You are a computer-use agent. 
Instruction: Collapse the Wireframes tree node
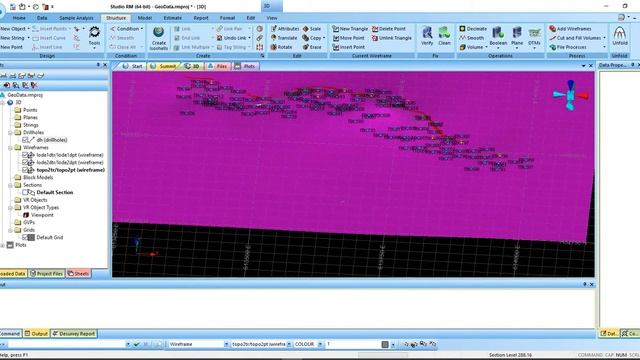pos(10,148)
